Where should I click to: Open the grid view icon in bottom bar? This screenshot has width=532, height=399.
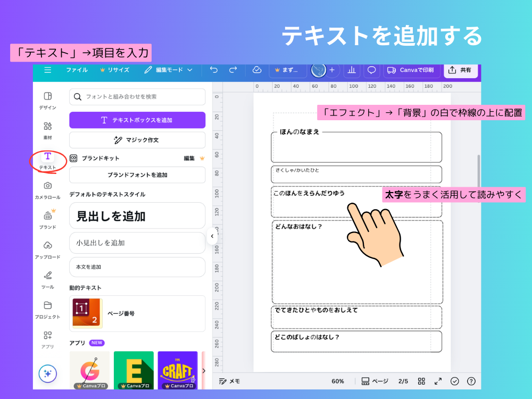(x=421, y=381)
